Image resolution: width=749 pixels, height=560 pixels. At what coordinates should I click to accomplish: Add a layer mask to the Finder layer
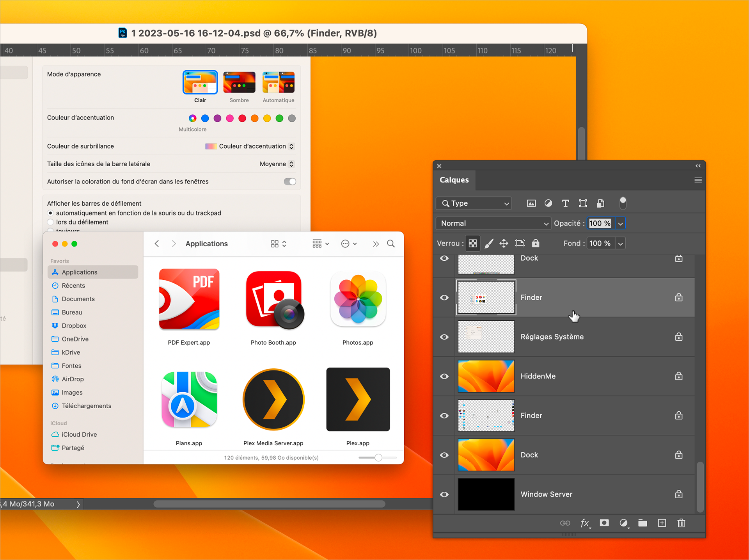604,523
